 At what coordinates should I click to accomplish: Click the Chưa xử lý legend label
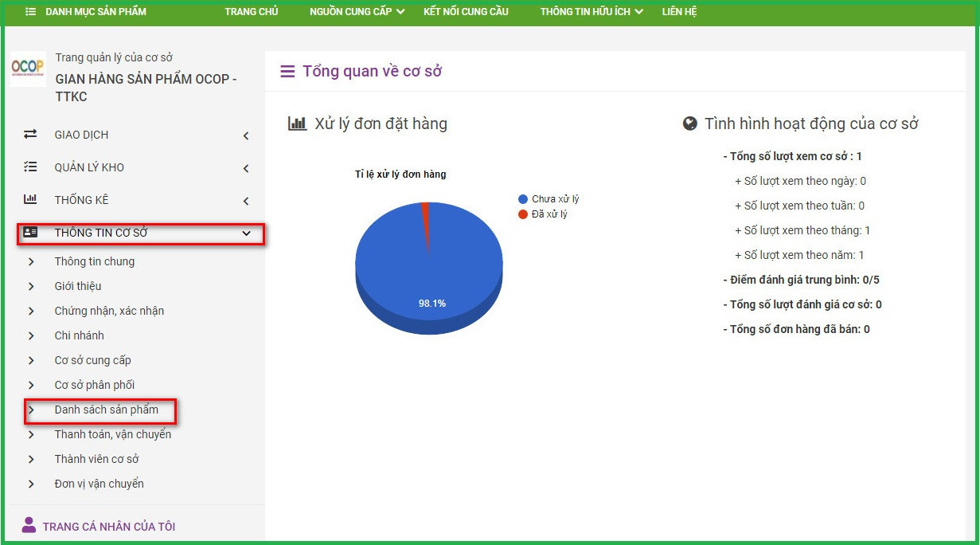pos(556,199)
